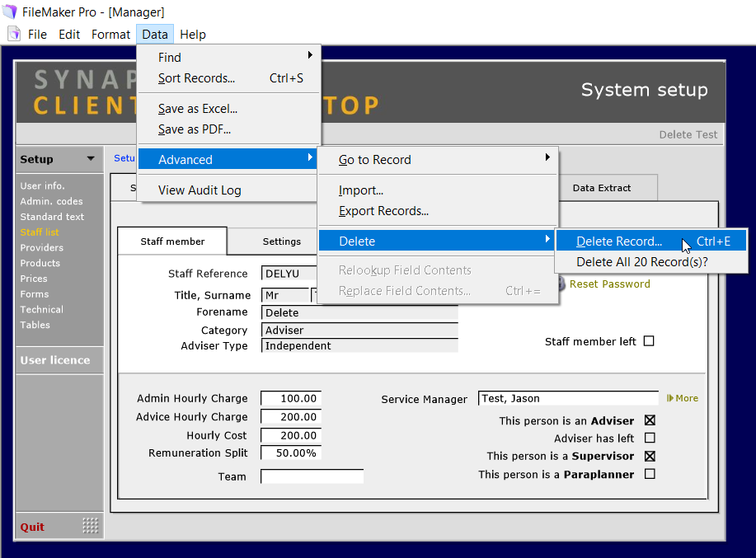Open Products in sidebar
This screenshot has width=756, height=558.
[40, 263]
